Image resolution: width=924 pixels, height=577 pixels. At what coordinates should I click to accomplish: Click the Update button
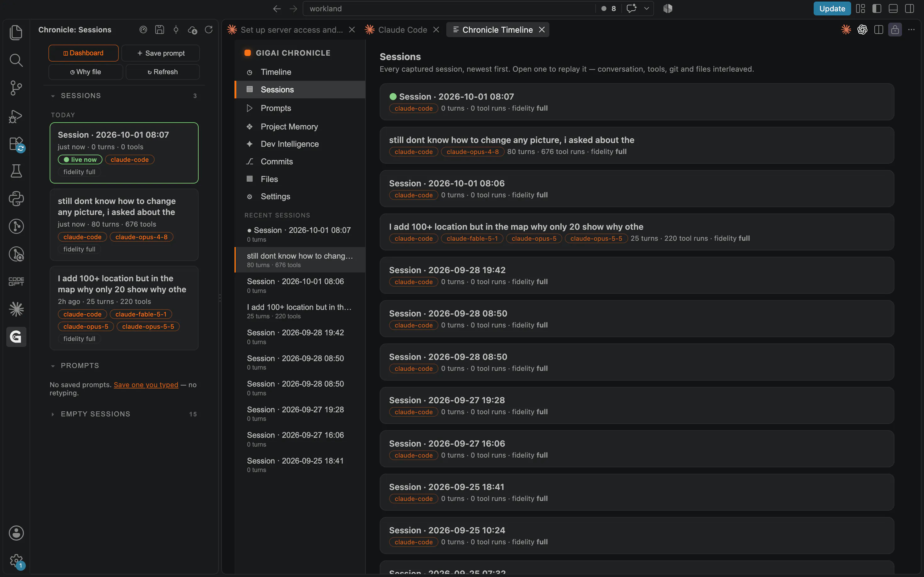coord(832,9)
